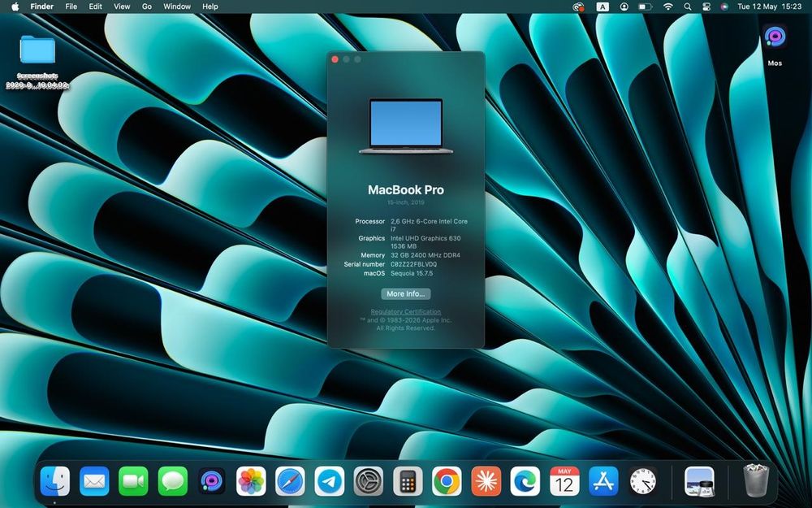Open the user account menu bar icon
Screen dimensions: 812x508
coord(624,7)
